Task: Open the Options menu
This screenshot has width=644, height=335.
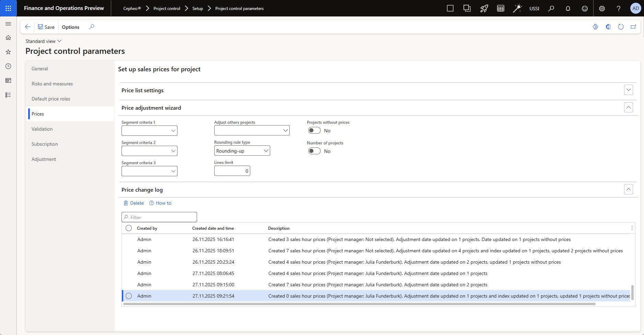Action: [x=70, y=27]
